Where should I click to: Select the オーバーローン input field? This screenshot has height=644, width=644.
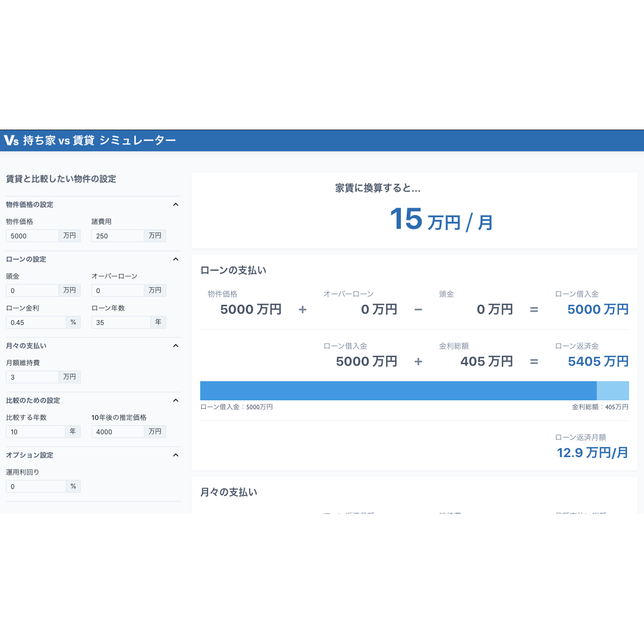coord(117,290)
